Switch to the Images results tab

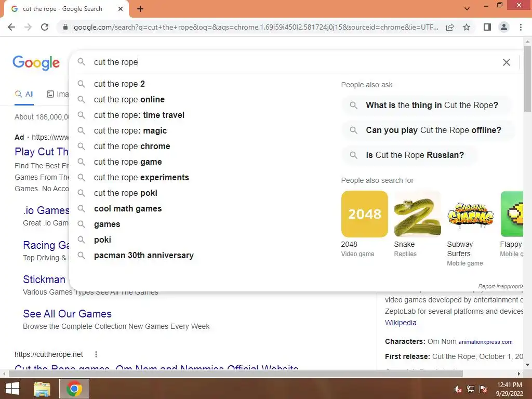tap(58, 94)
